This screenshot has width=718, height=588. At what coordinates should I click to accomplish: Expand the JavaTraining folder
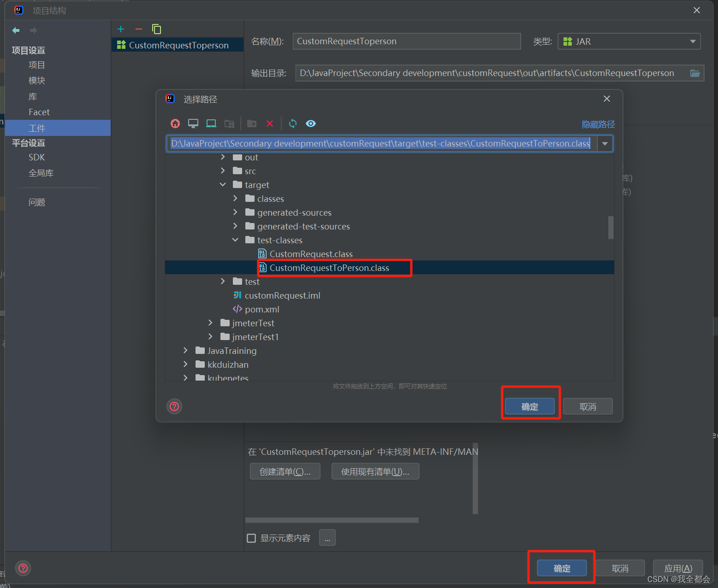click(x=186, y=351)
